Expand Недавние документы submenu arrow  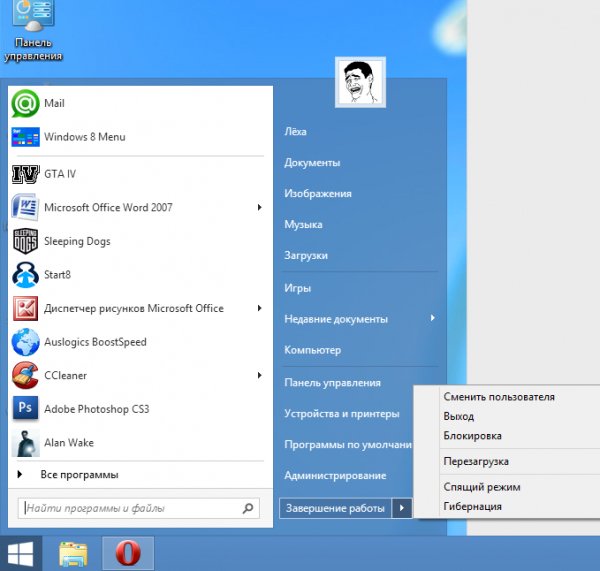[432, 318]
